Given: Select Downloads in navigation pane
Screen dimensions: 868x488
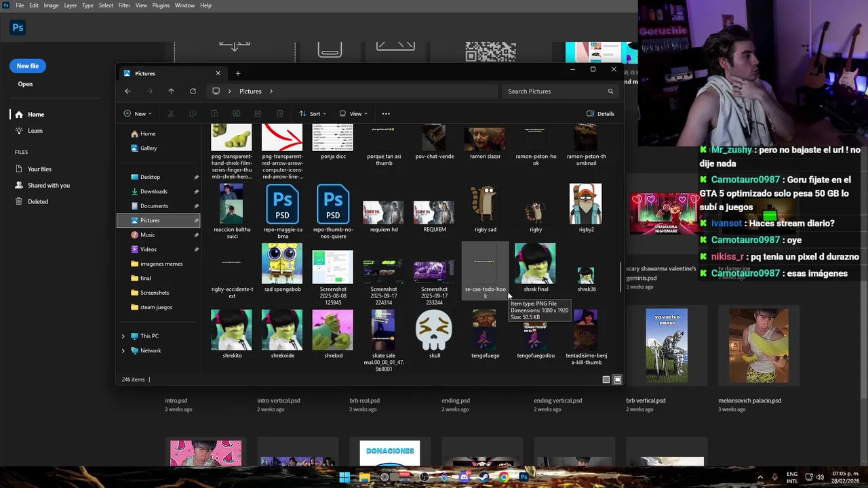Looking at the screenshot, I should point(153,191).
